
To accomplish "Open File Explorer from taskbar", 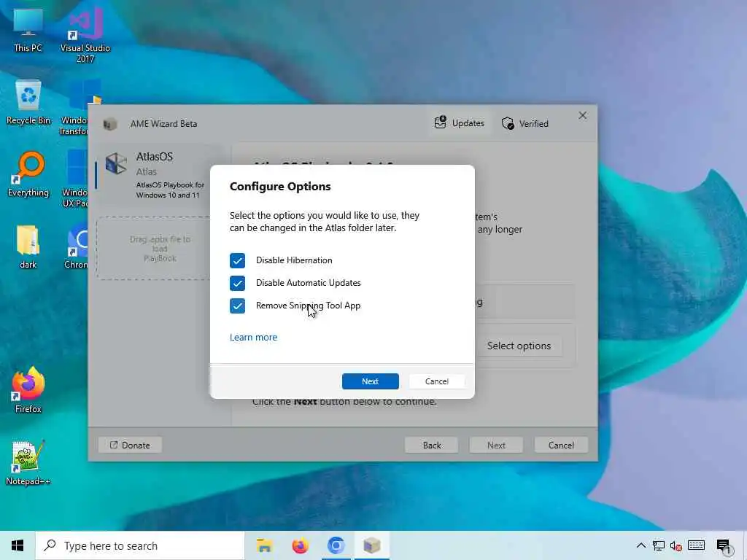I will click(264, 545).
